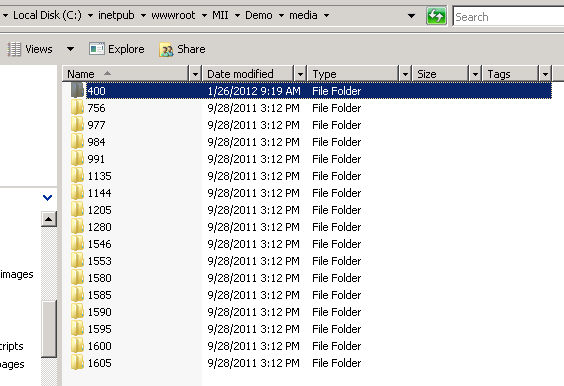Click the Demo breadcrumb in the path
Screen dimensions: 564x386
[x=259, y=15]
